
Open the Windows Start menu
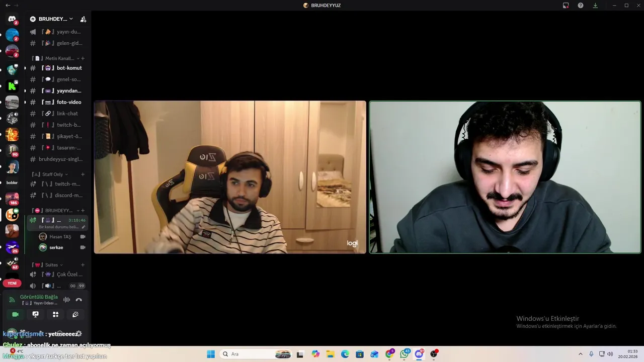211,354
